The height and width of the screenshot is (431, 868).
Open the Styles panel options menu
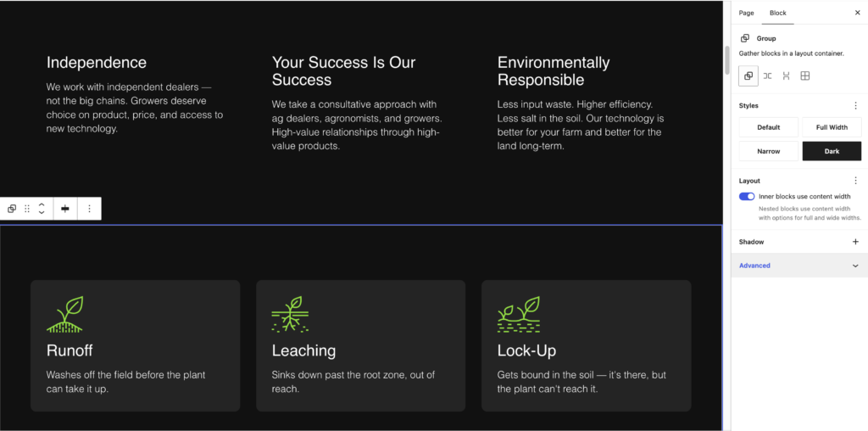tap(855, 105)
